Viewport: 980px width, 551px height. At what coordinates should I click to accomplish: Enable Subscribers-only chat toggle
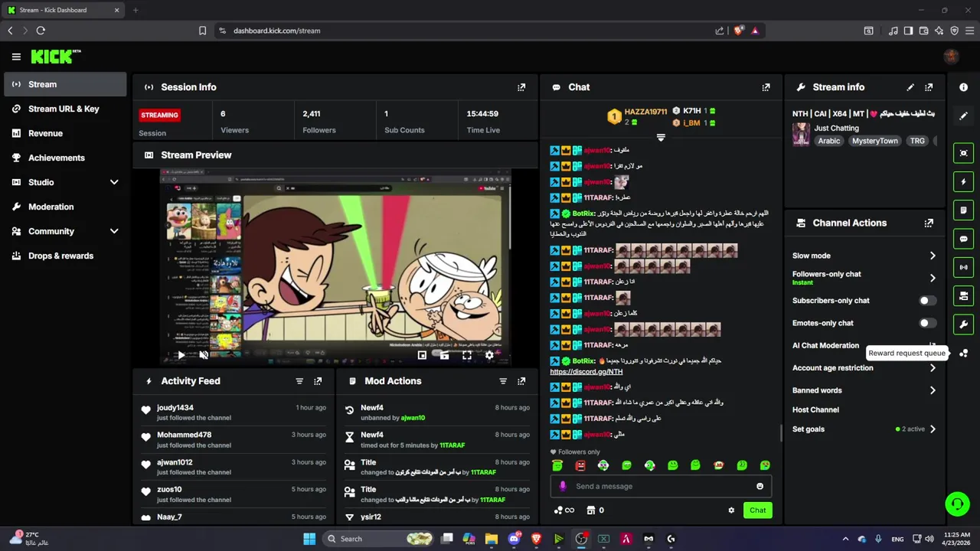pos(927,301)
